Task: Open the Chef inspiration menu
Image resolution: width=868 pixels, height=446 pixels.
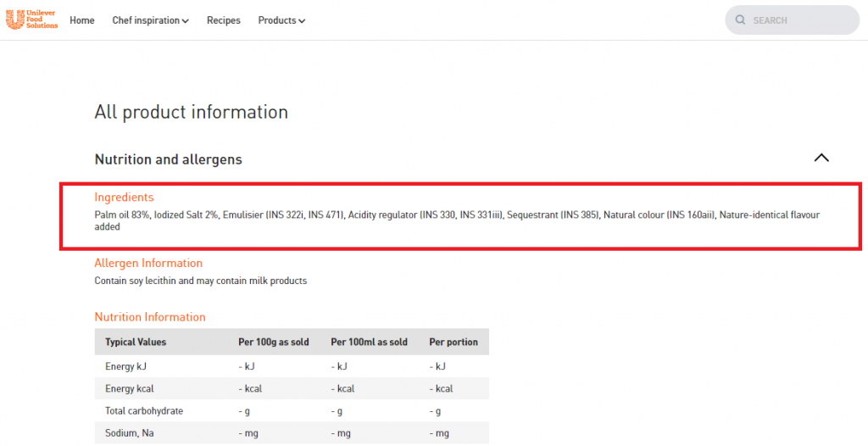Action: point(151,20)
